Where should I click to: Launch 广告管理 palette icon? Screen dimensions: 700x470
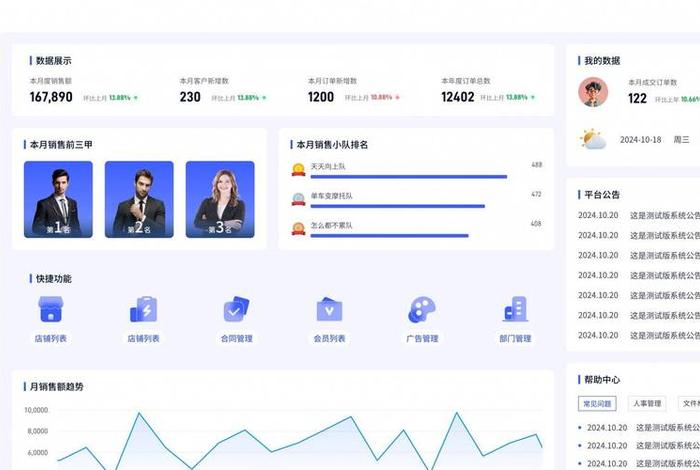point(422,309)
